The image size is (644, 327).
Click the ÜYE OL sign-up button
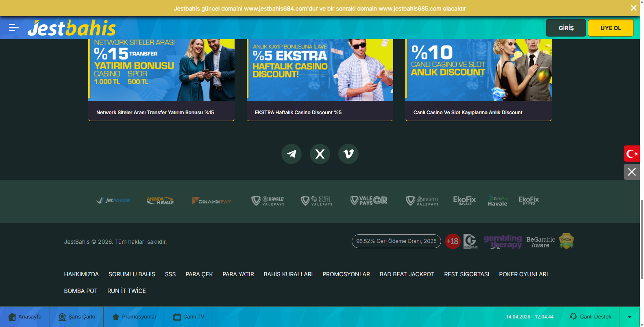coord(611,28)
